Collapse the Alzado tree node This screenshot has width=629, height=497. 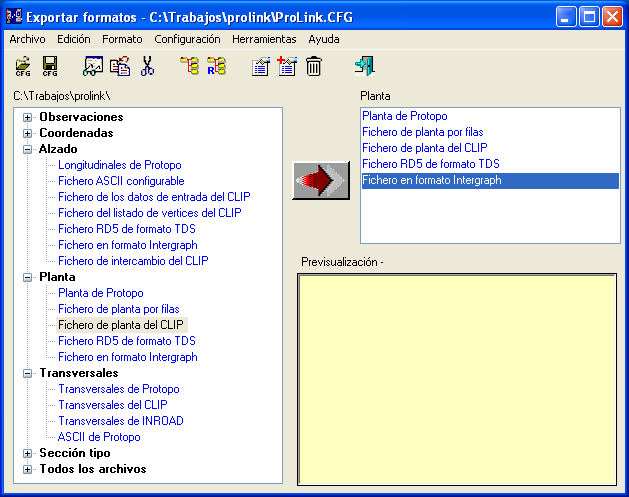point(28,149)
